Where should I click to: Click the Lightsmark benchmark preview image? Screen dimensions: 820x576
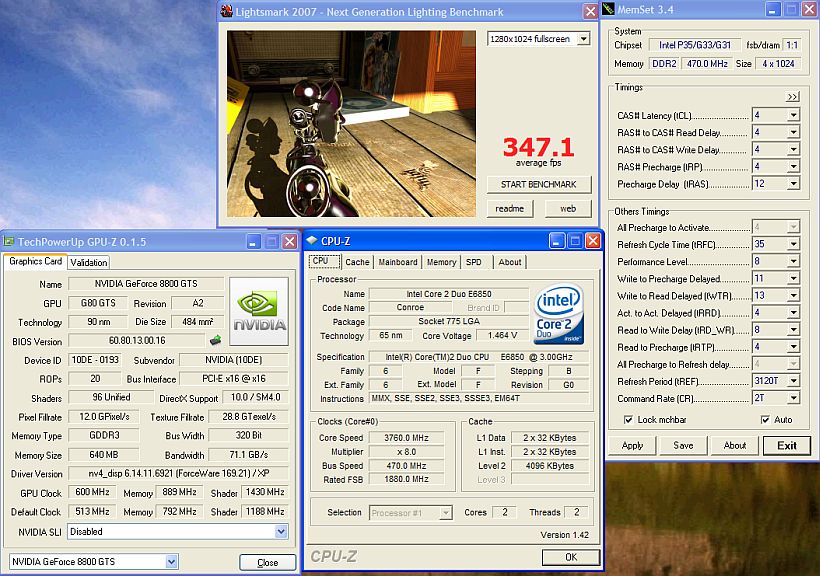point(351,123)
